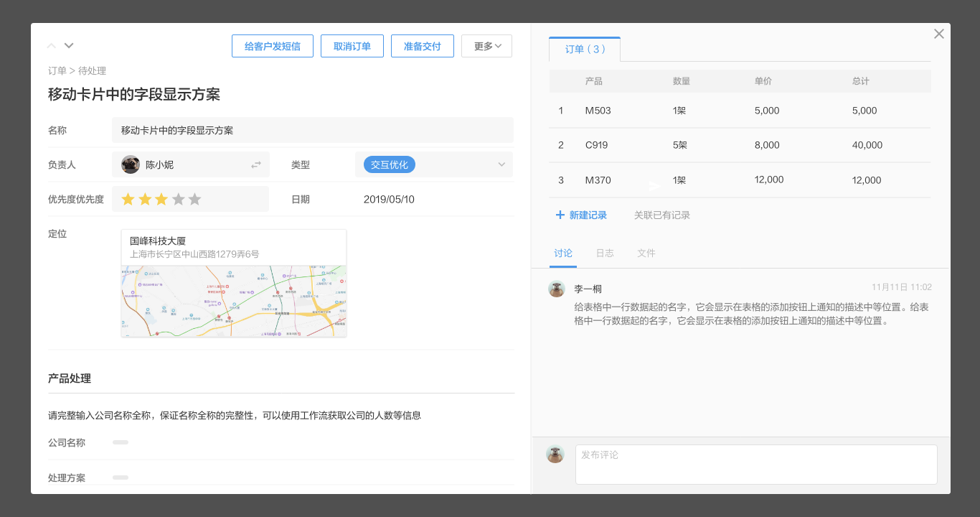The height and width of the screenshot is (517, 980).
Task: Click the 单价 column header
Action: pos(763,81)
